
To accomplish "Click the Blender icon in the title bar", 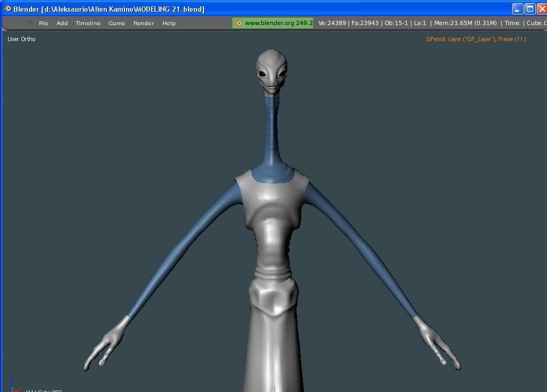I will pyautogui.click(x=7, y=9).
